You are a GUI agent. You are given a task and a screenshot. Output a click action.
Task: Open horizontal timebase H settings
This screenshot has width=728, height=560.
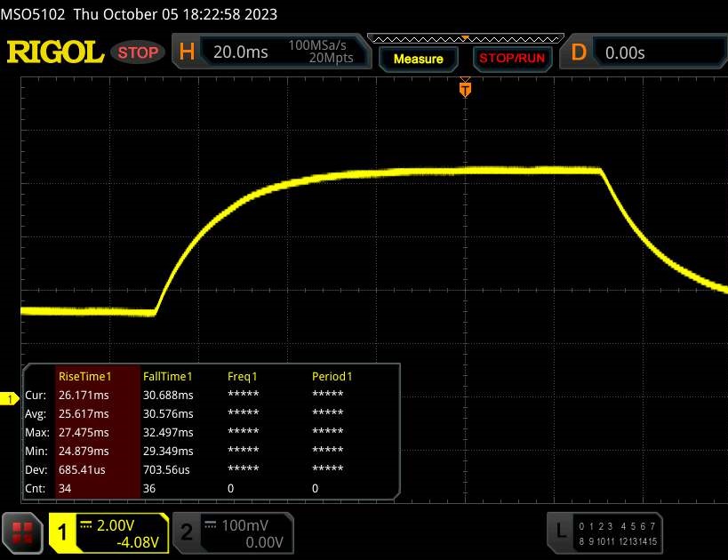pos(187,52)
